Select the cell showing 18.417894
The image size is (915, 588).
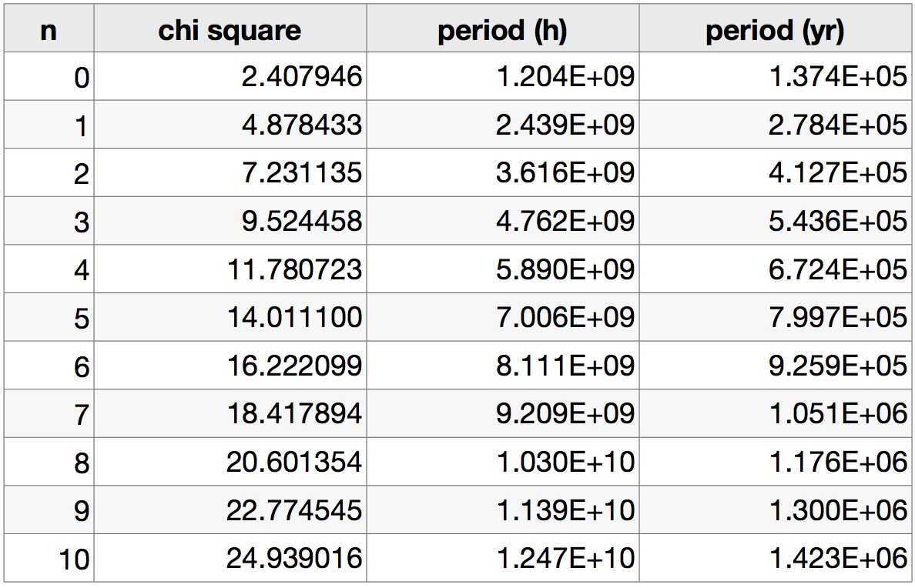[230, 413]
